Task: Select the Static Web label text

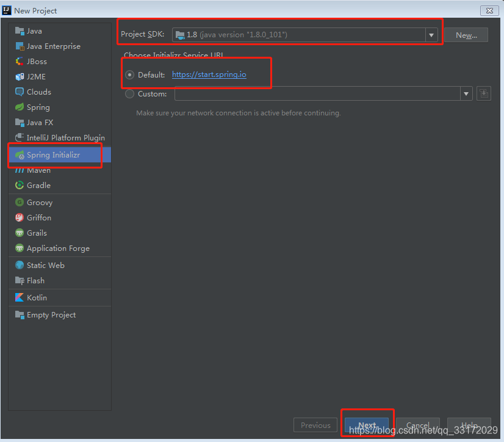Action: pyautogui.click(x=46, y=265)
